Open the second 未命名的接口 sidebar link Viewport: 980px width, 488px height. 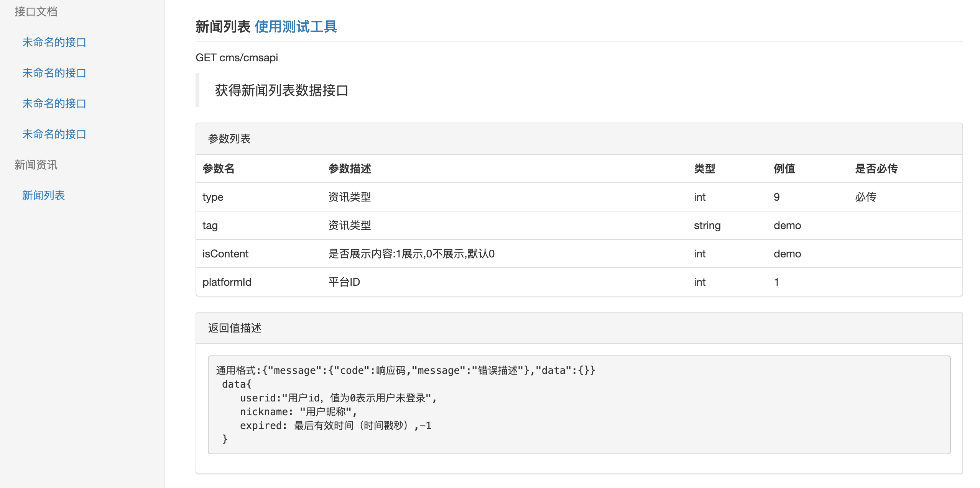(54, 73)
